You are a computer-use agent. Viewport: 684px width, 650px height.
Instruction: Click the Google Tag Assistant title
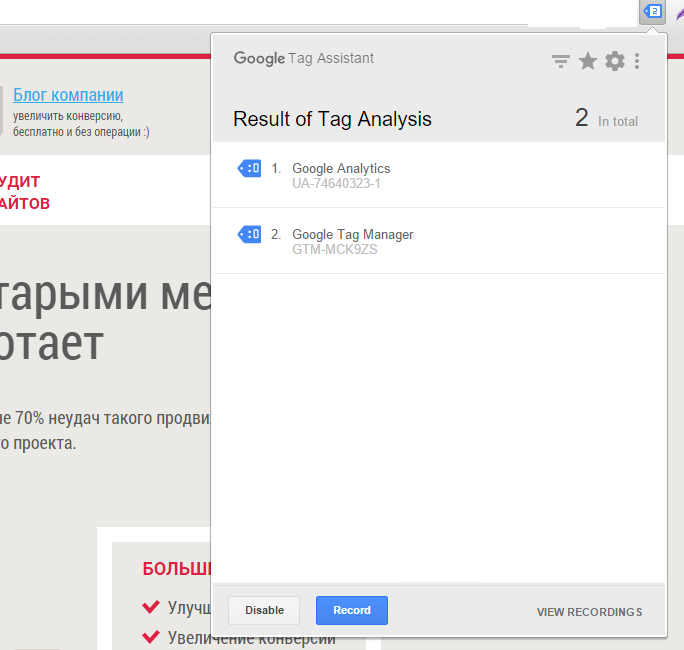tap(304, 58)
